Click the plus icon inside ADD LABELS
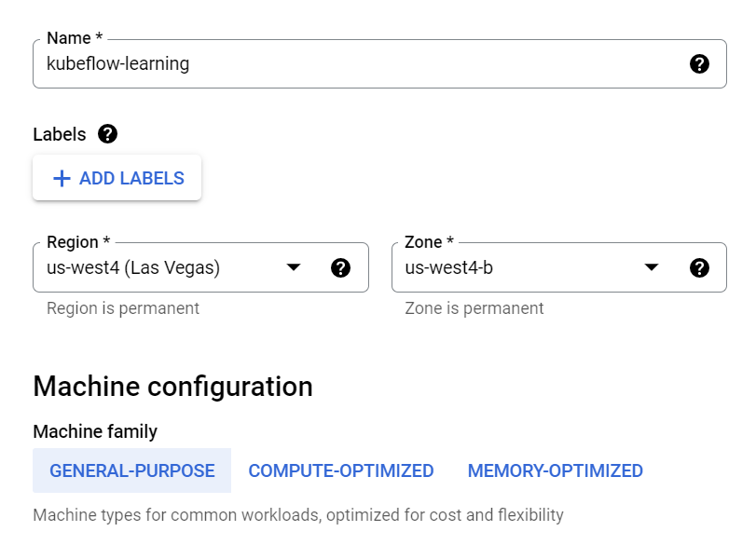This screenshot has width=756, height=545. [x=61, y=178]
